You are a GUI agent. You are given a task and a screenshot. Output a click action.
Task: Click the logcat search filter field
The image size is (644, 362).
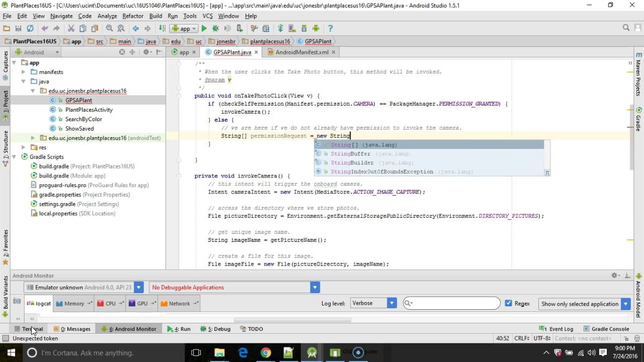point(452,303)
